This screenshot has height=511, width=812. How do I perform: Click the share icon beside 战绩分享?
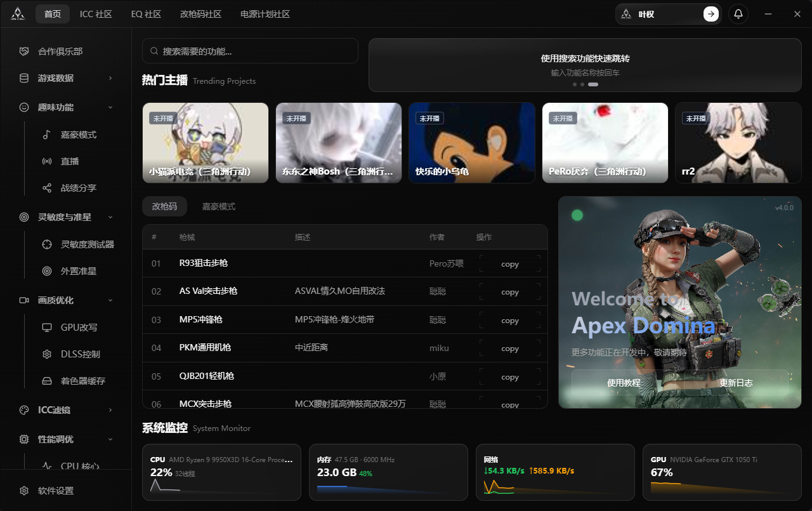point(46,188)
